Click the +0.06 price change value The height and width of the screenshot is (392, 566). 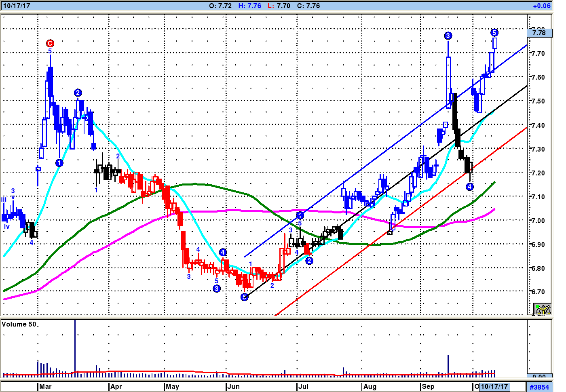[x=541, y=6]
